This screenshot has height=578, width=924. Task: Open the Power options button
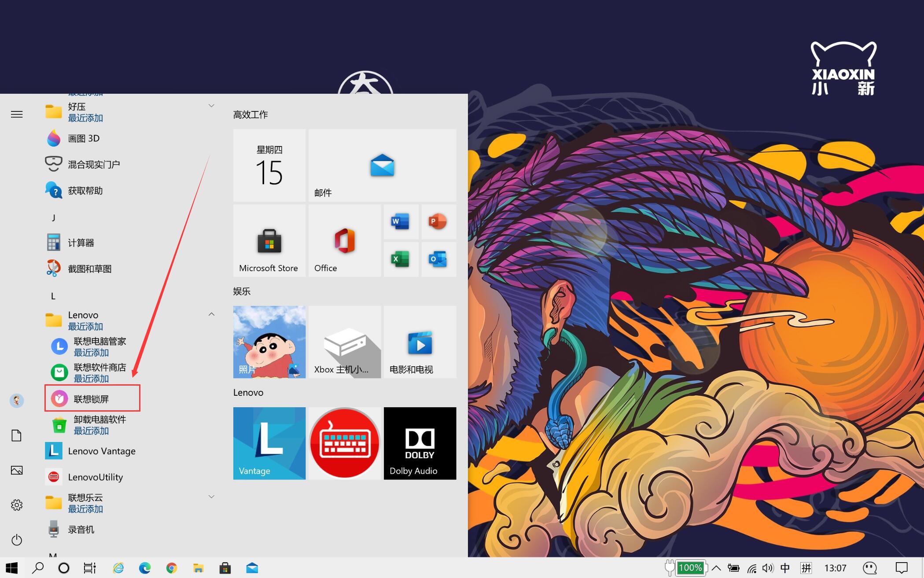(17, 540)
